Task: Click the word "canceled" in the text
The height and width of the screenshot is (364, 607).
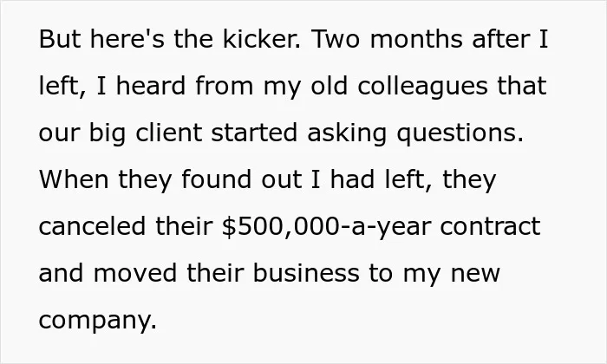Action: [92, 226]
